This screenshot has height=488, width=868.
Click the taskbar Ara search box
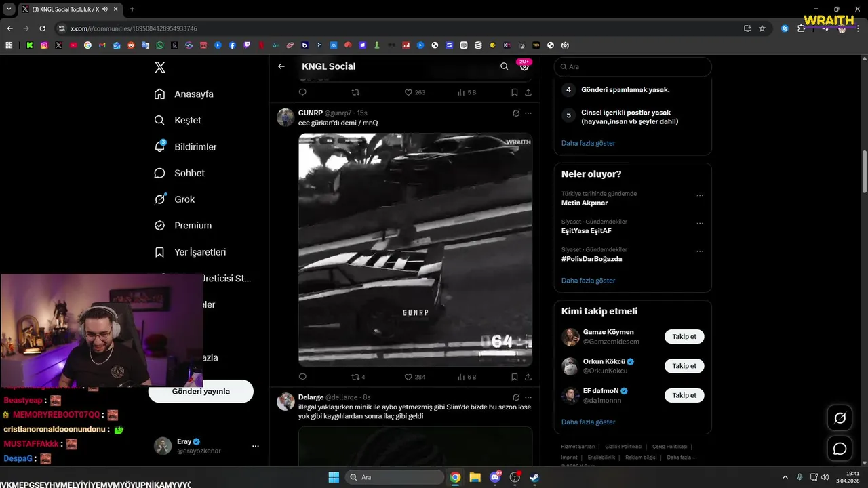click(395, 477)
